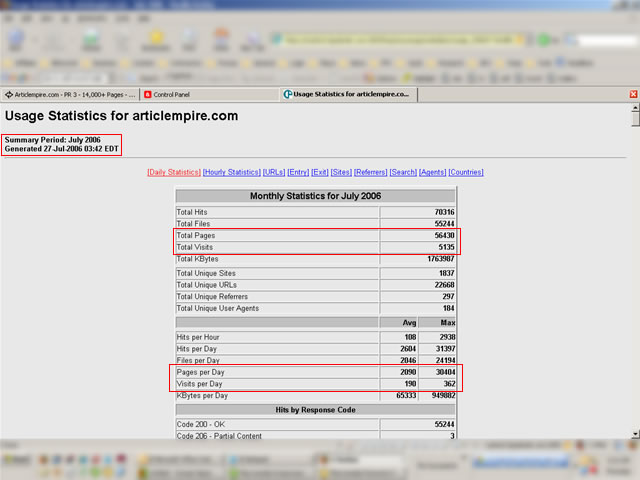Open the Hourly Statistics link
640x480 pixels.
(231, 172)
